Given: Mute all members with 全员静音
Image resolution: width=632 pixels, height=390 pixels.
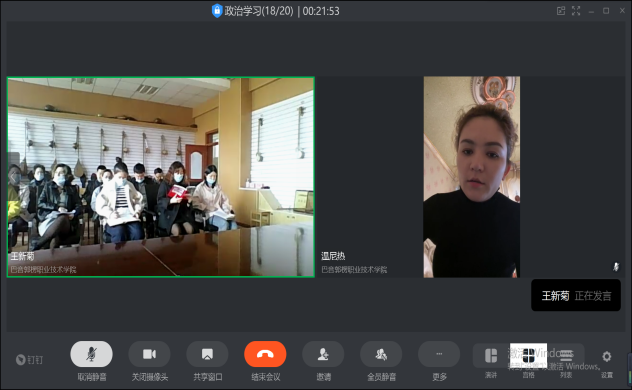Looking at the screenshot, I should [x=381, y=354].
